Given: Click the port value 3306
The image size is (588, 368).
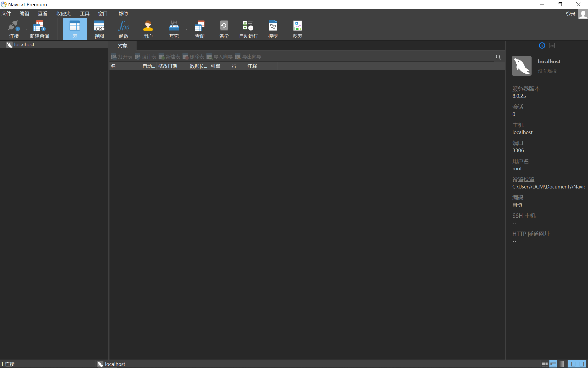Looking at the screenshot, I should [x=518, y=151].
